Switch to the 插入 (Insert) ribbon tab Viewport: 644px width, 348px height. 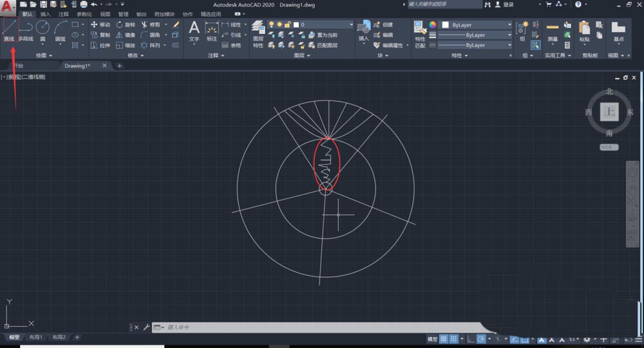45,14
